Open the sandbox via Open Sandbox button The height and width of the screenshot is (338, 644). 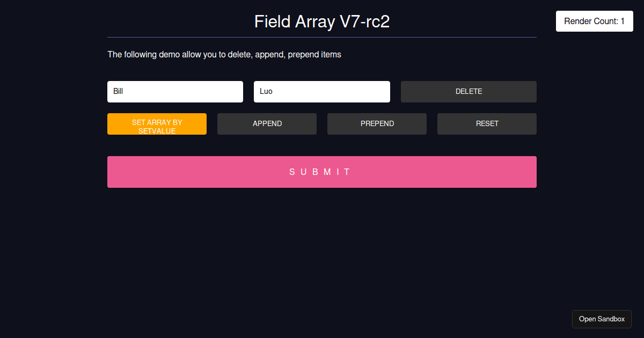point(601,319)
